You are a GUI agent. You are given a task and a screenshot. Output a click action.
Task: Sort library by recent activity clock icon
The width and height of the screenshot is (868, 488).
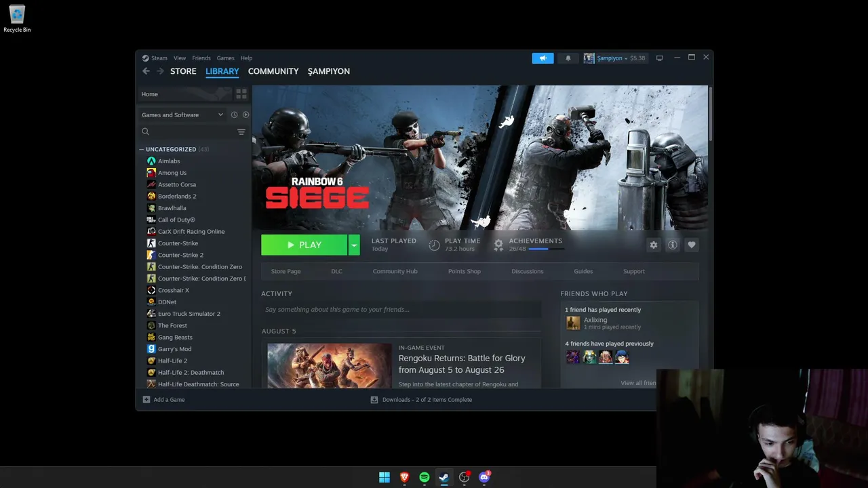tap(234, 115)
